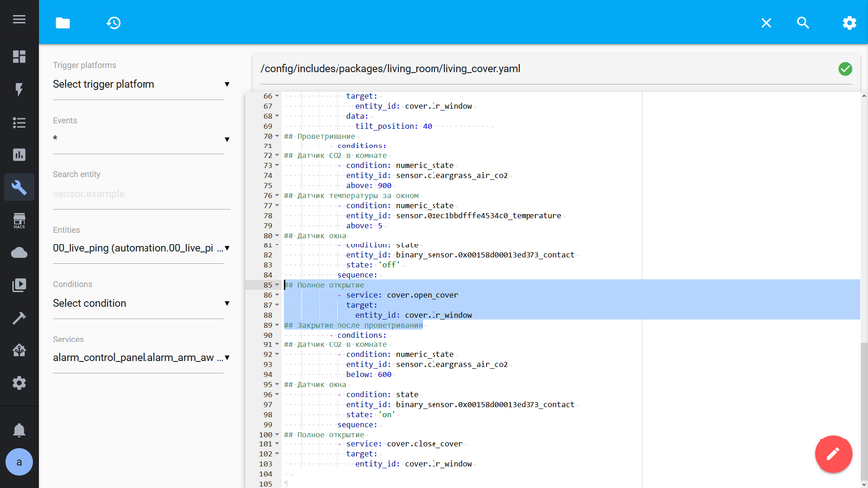Open History bar chart in sidebar
Image resolution: width=868 pixels, height=488 pixels.
[19, 155]
